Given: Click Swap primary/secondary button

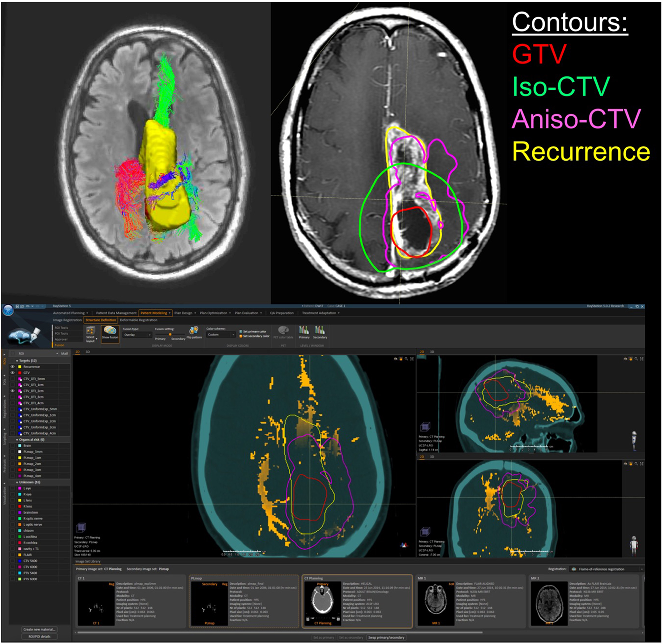Looking at the screenshot, I should coord(386,638).
